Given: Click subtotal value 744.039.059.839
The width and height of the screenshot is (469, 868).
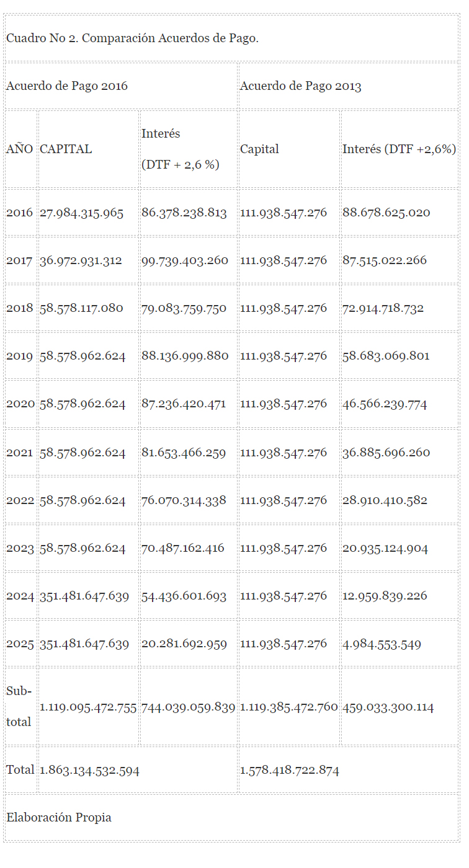Looking at the screenshot, I should point(188,707).
